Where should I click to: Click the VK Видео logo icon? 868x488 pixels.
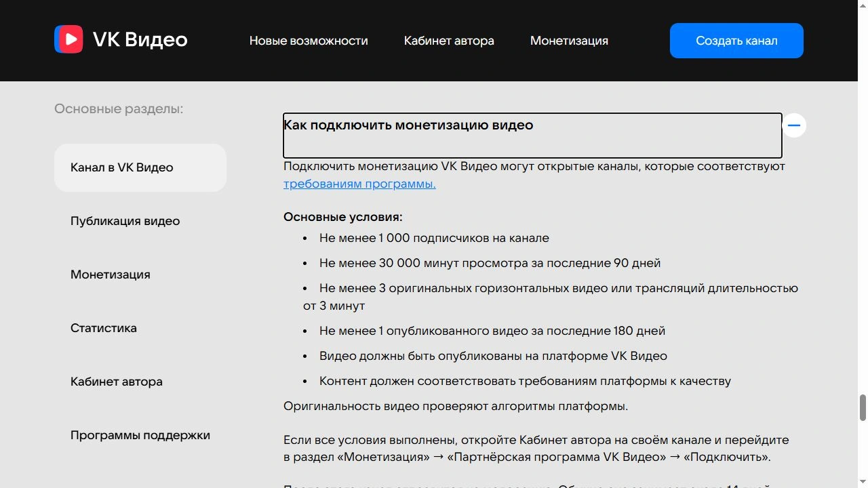(68, 39)
